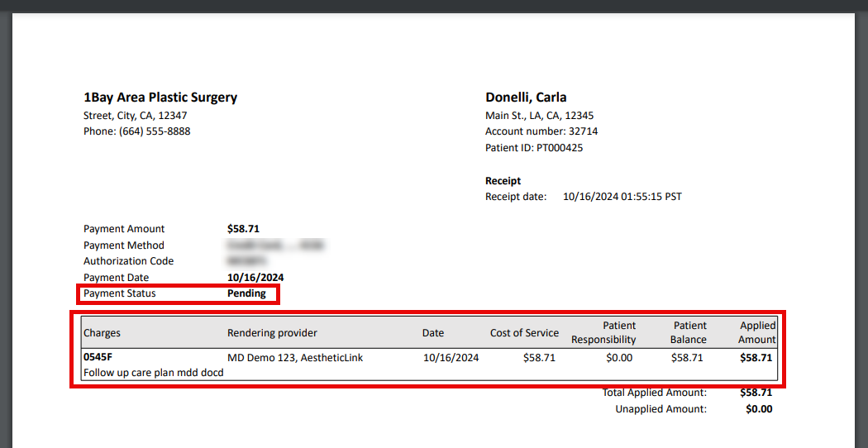This screenshot has width=868, height=448.
Task: Click the Follow up care plan description
Action: (x=153, y=373)
